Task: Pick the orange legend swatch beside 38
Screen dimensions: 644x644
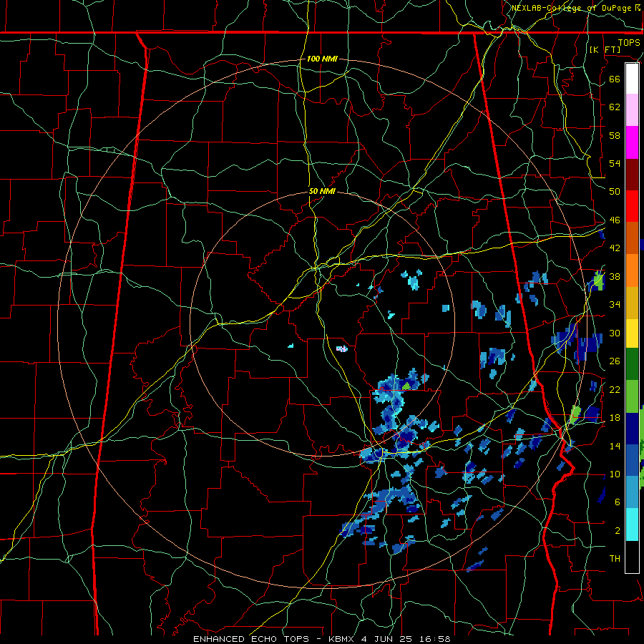Action: click(632, 270)
